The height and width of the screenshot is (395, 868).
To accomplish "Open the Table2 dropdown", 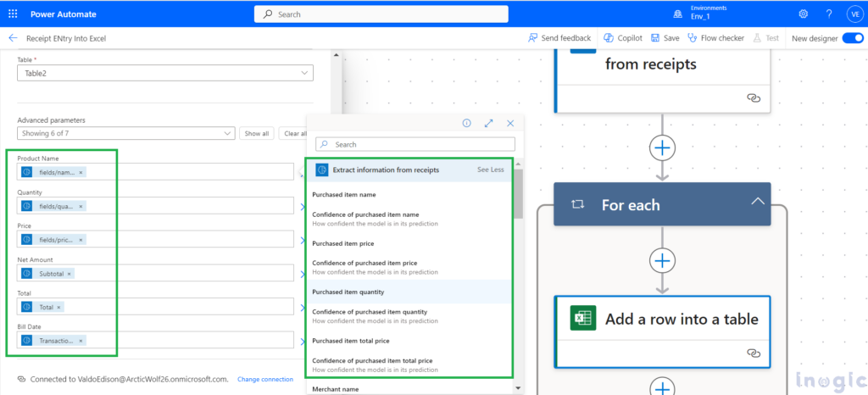I will pyautogui.click(x=165, y=73).
